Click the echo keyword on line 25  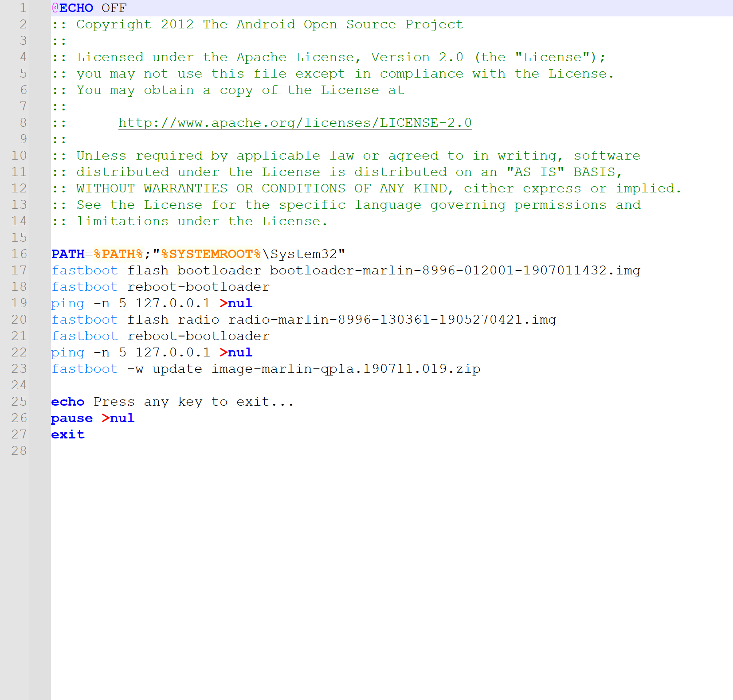point(68,402)
